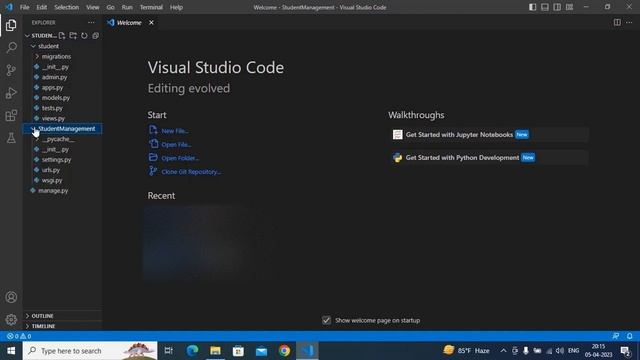Open editor more actions ellipsis

coord(629,22)
